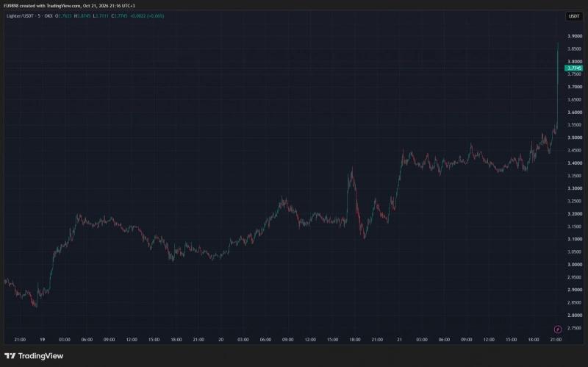Select the 21 date marker on time axis
588x367 pixels.
399,340
